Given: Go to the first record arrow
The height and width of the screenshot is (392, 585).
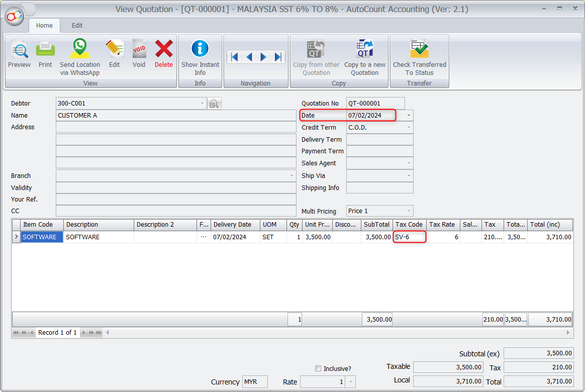Looking at the screenshot, I should tap(234, 57).
